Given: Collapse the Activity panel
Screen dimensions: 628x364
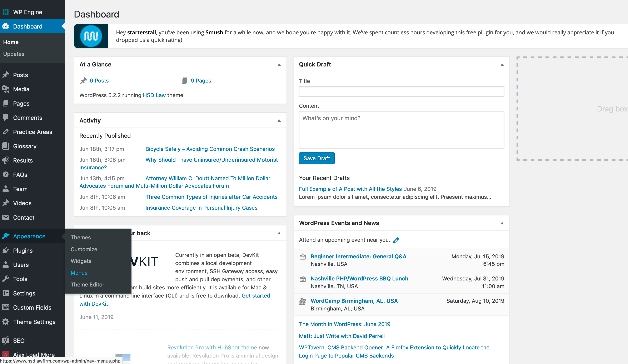Looking at the screenshot, I should (279, 121).
